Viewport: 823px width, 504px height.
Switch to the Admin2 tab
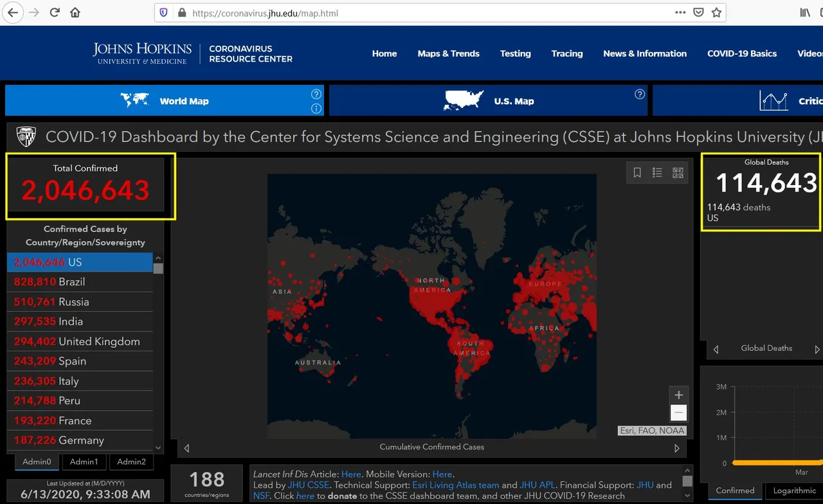(x=131, y=462)
